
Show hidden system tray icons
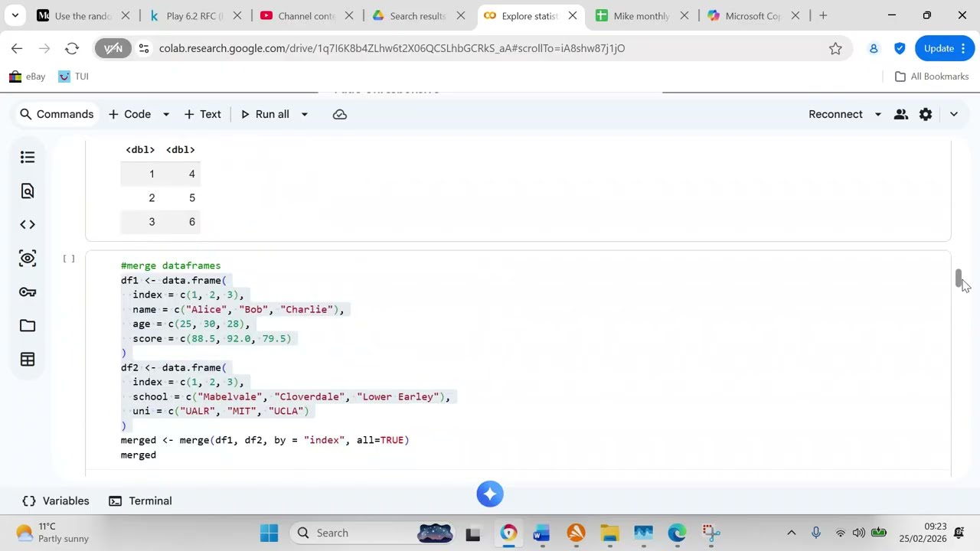tap(792, 533)
